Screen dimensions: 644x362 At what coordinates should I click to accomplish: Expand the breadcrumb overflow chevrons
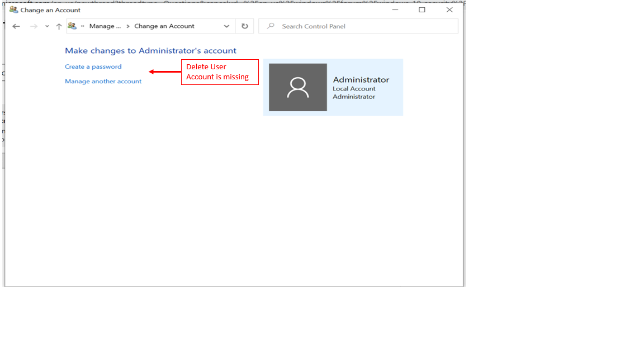tap(83, 26)
